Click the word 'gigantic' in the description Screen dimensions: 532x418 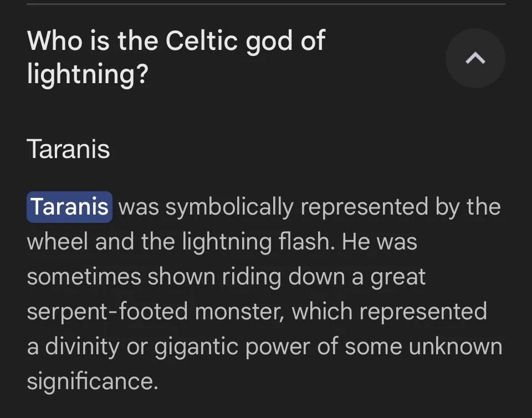pos(196,348)
